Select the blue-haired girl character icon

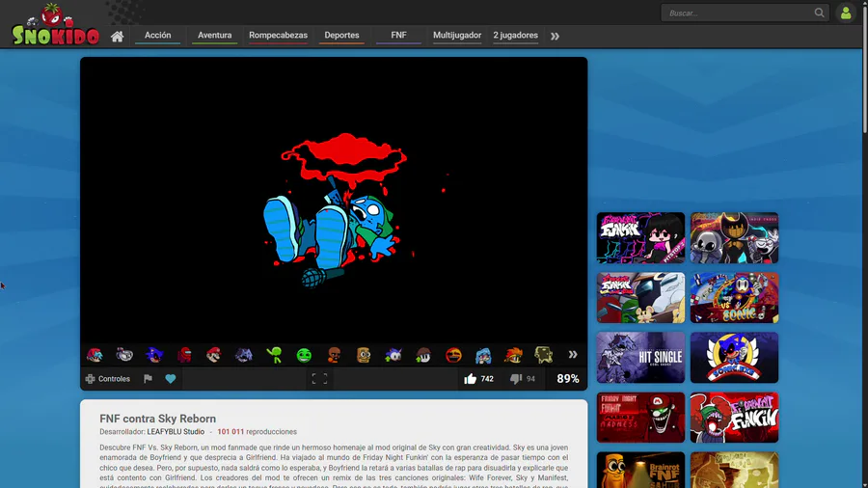click(483, 355)
